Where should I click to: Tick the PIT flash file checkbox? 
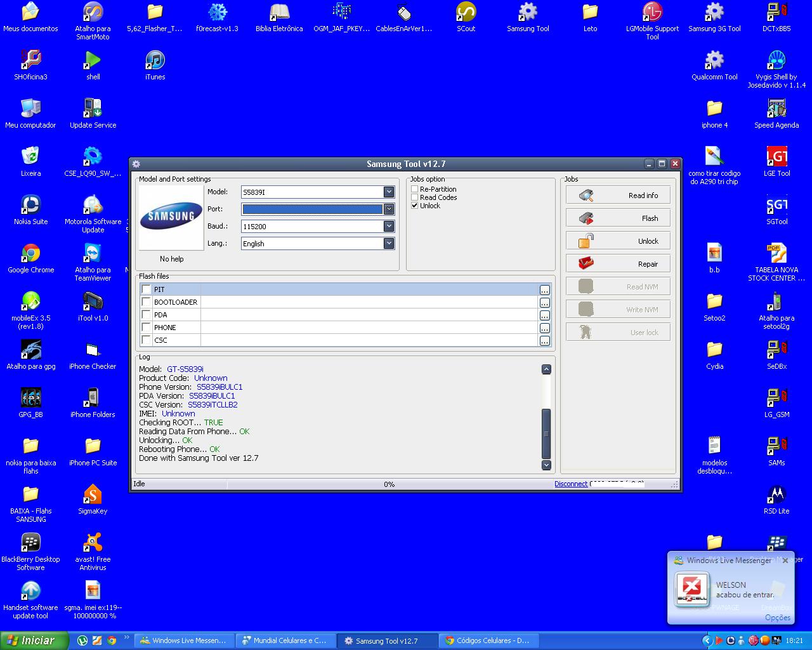(147, 289)
